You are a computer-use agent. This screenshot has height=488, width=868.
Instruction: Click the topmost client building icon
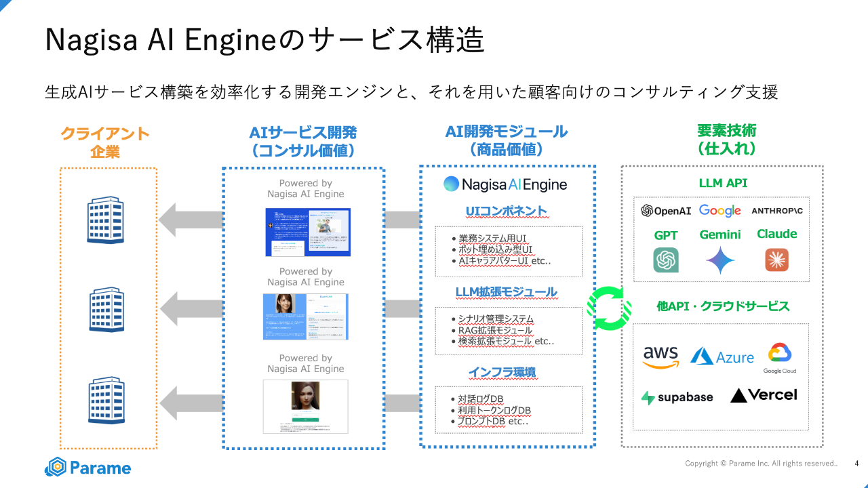[x=106, y=221]
